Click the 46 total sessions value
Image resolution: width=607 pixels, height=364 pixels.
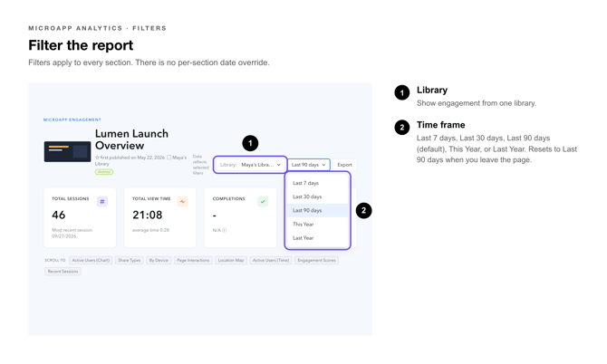pyautogui.click(x=59, y=216)
